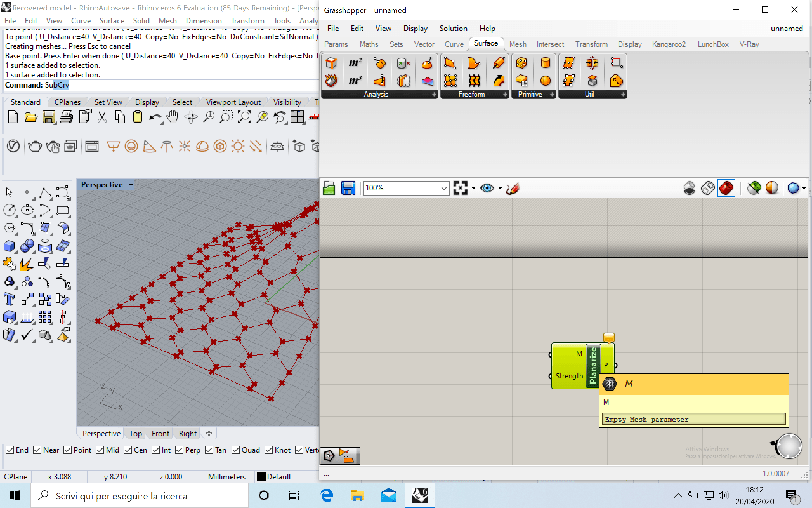Click the Planarize component on canvas
Image resolution: width=812 pixels, height=508 pixels.
click(x=593, y=365)
